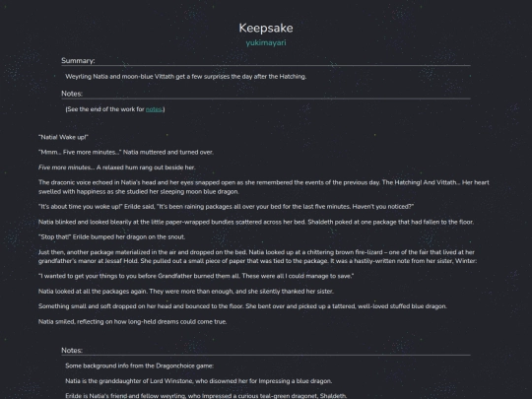Click the paragraph beginning 'Natia blinked and looked blearily'
The width and height of the screenshot is (532, 399).
(256, 223)
